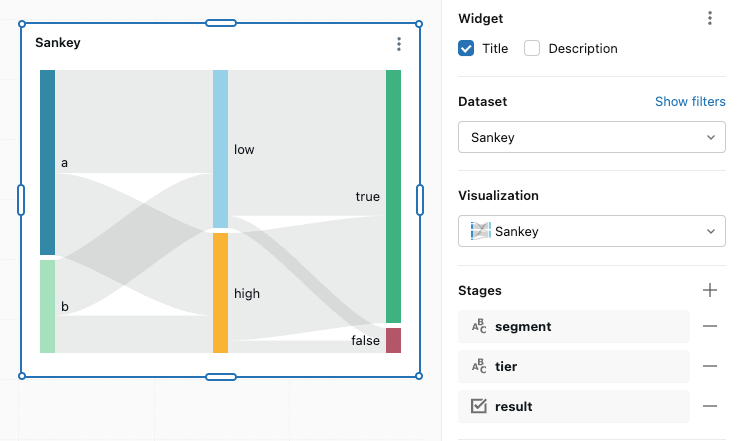
Task: Click the right-edge resize handle of widget
Action: 420,199
